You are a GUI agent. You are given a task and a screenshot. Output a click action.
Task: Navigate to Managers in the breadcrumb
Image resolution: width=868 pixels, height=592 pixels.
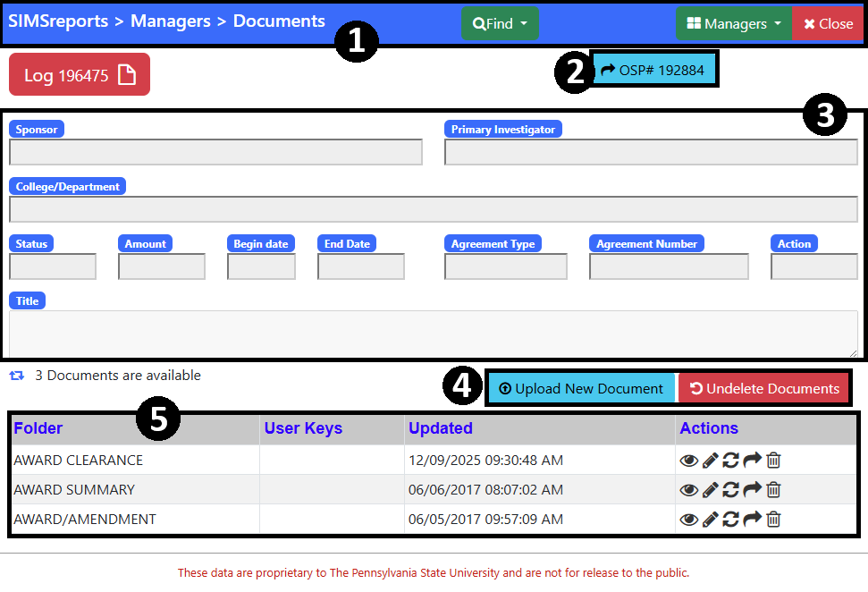(170, 21)
